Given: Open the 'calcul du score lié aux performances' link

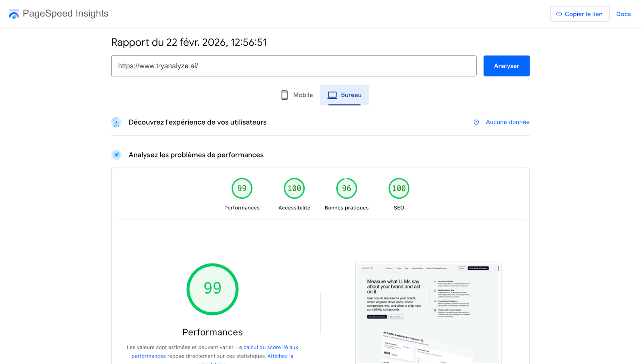Looking at the screenshot, I should [271, 347].
